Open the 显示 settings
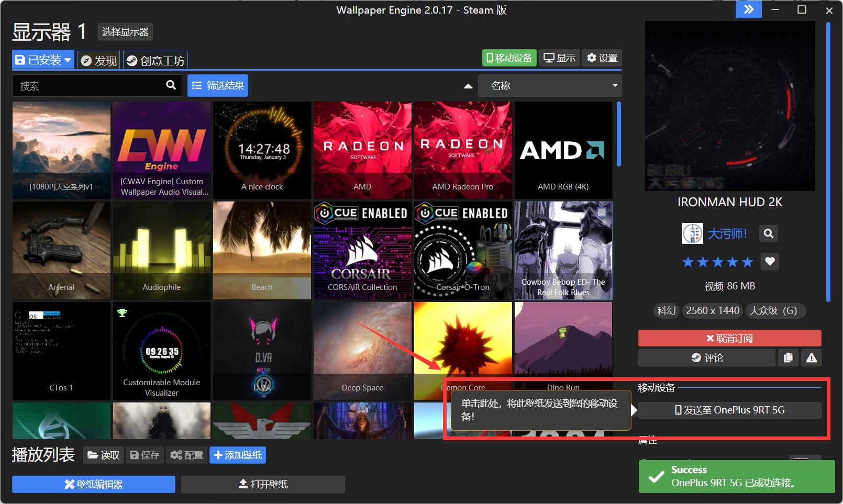 pyautogui.click(x=559, y=58)
